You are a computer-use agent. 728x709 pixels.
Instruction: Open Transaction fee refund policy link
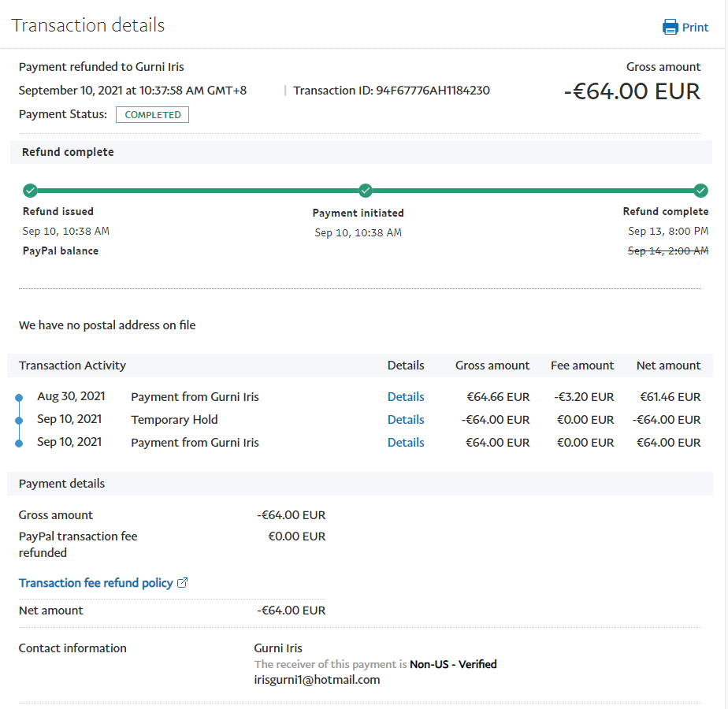pos(95,583)
